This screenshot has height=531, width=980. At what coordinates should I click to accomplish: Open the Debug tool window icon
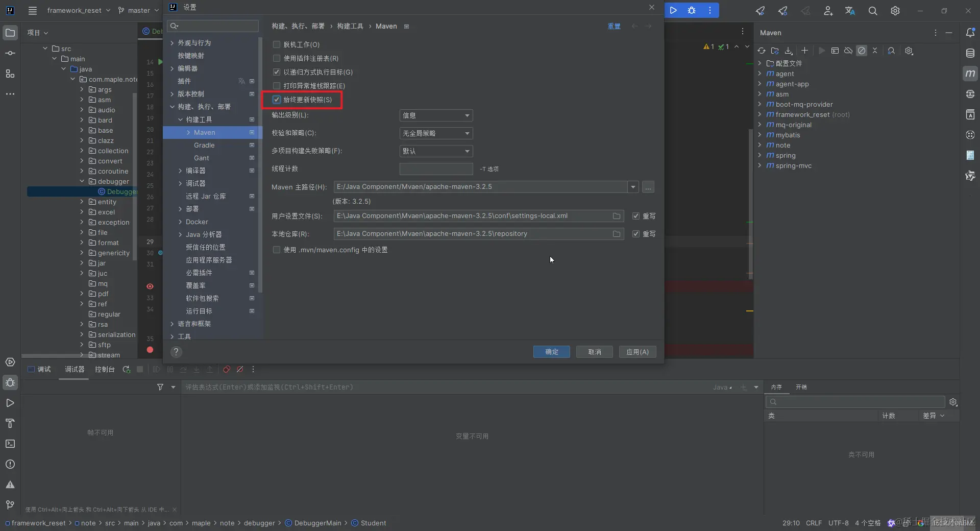[x=10, y=382]
